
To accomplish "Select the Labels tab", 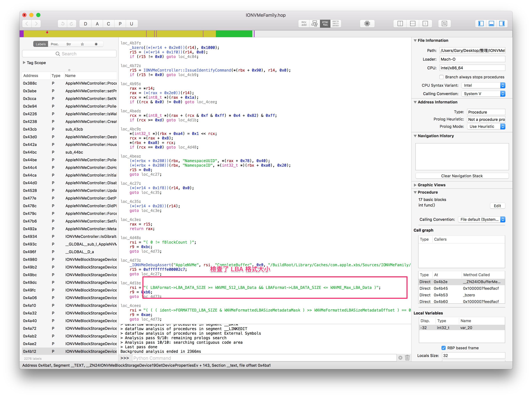I will (x=41, y=44).
